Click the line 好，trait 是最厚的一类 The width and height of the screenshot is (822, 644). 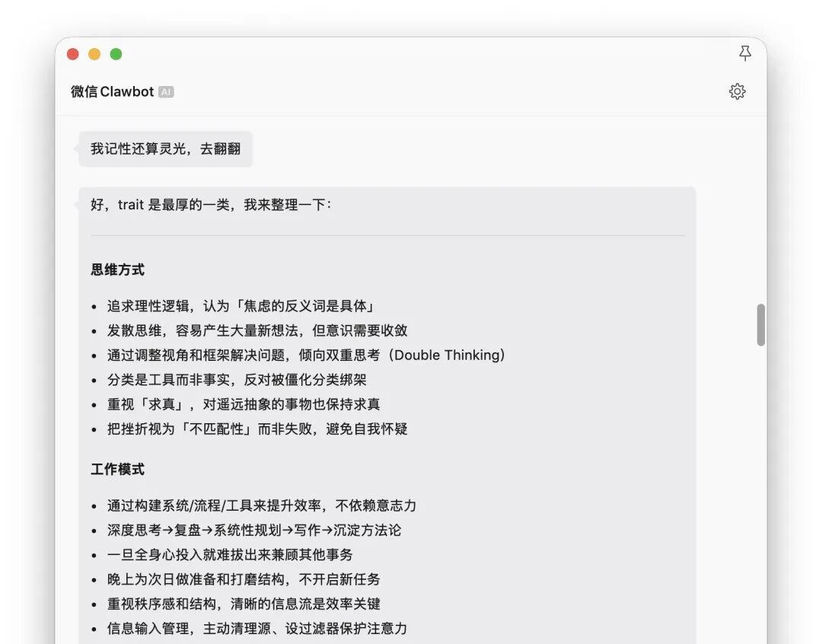[x=211, y=205]
